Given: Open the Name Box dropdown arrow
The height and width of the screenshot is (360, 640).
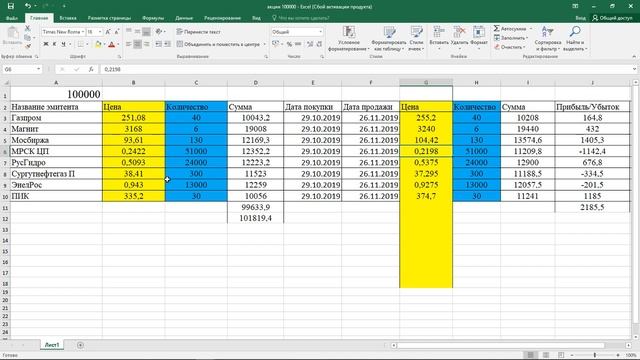Looking at the screenshot, I should (x=38, y=69).
